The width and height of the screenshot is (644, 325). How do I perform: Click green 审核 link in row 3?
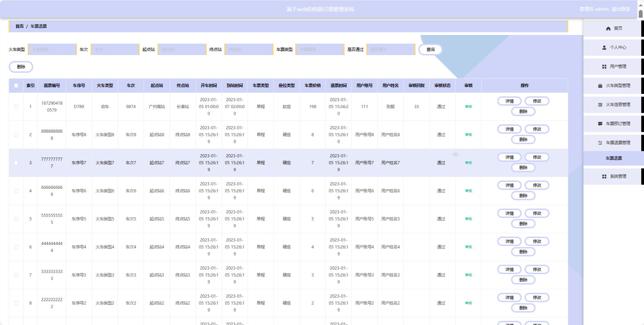click(x=468, y=163)
